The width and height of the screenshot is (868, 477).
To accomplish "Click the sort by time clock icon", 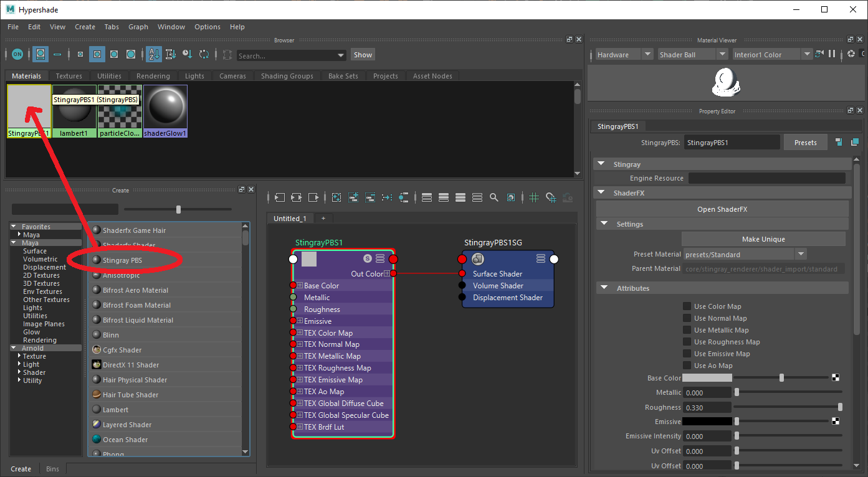I will coord(187,55).
